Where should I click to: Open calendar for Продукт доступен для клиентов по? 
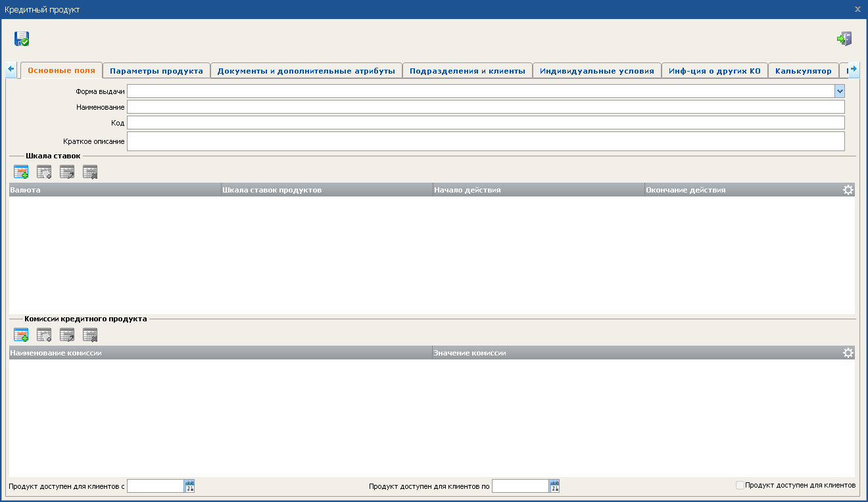[x=554, y=486]
